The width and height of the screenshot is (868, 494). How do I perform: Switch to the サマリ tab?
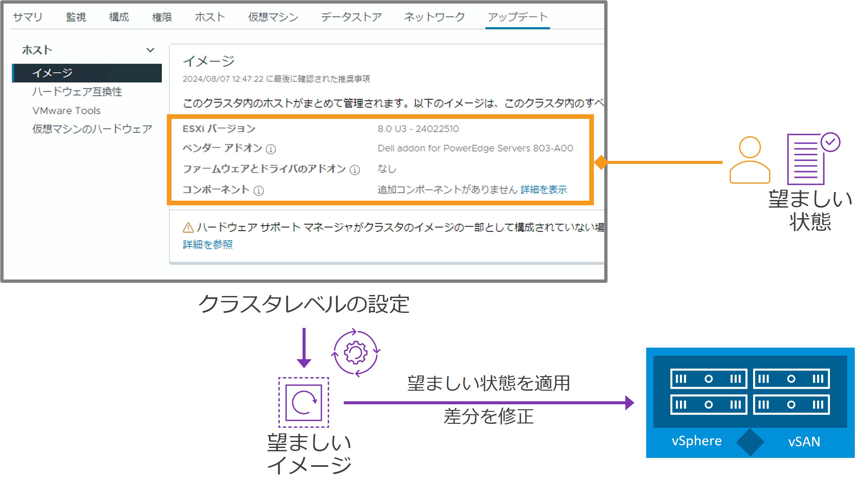(27, 17)
